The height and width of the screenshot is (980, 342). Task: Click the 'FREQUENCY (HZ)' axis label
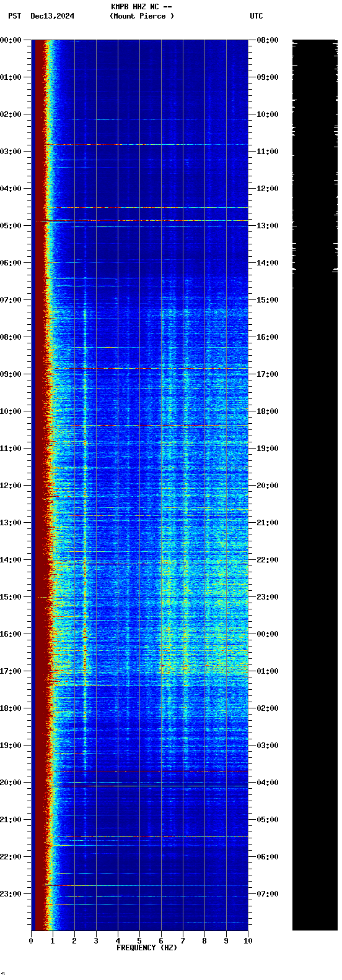[x=147, y=948]
